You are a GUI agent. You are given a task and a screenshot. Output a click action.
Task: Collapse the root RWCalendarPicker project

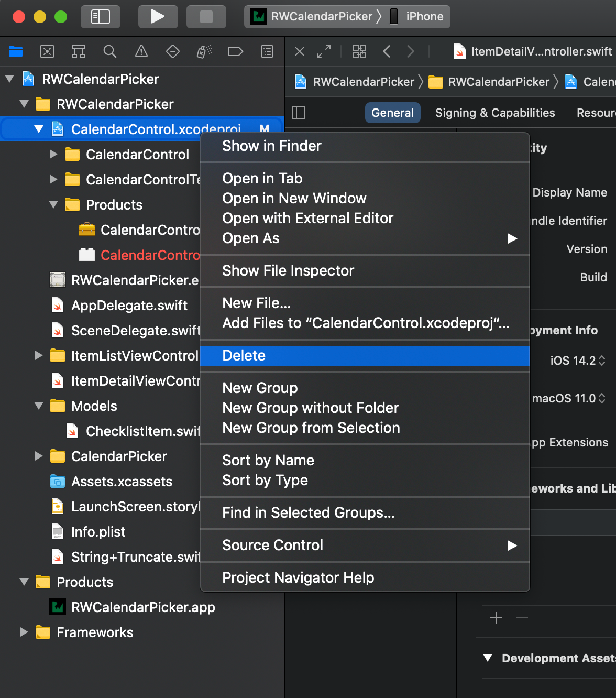click(x=9, y=79)
